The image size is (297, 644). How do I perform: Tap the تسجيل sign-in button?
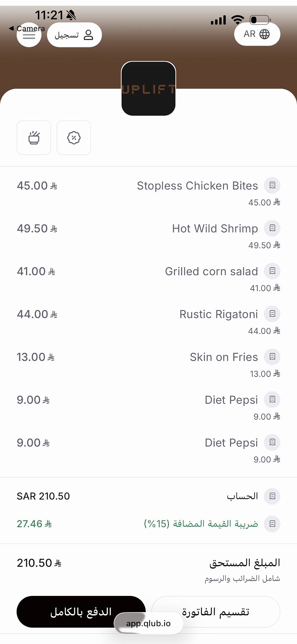point(74,35)
